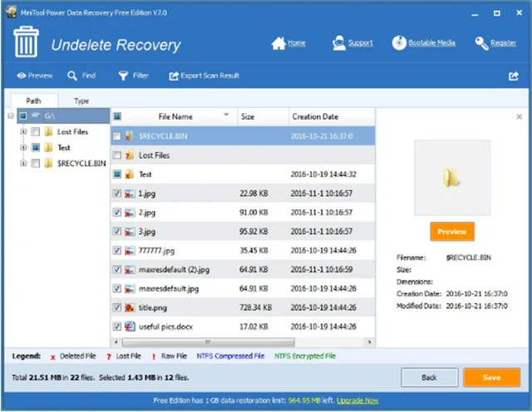The image size is (532, 412).
Task: Click the Test folder icon in tree
Action: click(x=48, y=148)
